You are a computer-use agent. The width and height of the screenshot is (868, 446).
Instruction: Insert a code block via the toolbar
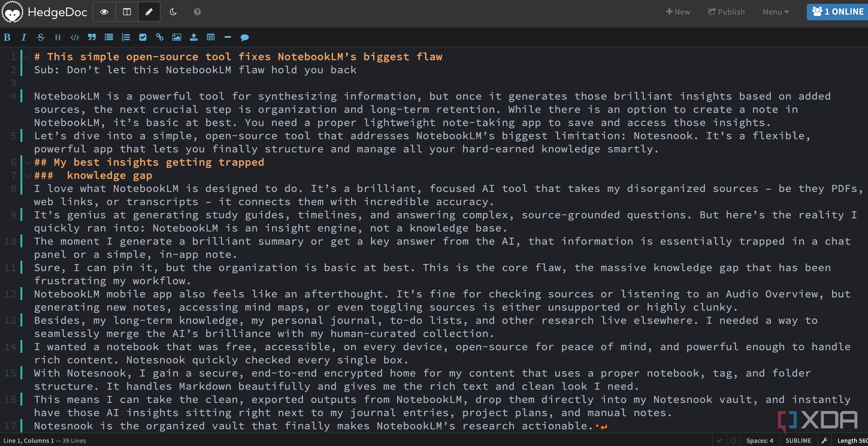click(75, 38)
